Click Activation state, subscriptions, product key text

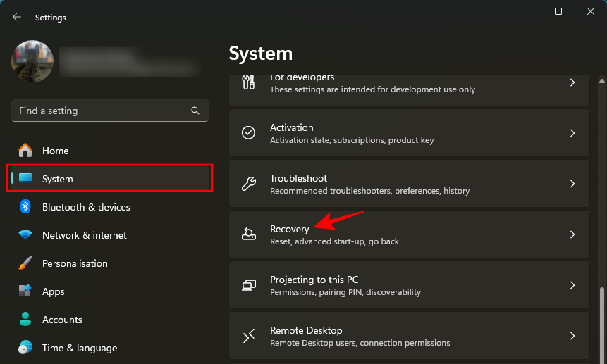[x=352, y=140]
